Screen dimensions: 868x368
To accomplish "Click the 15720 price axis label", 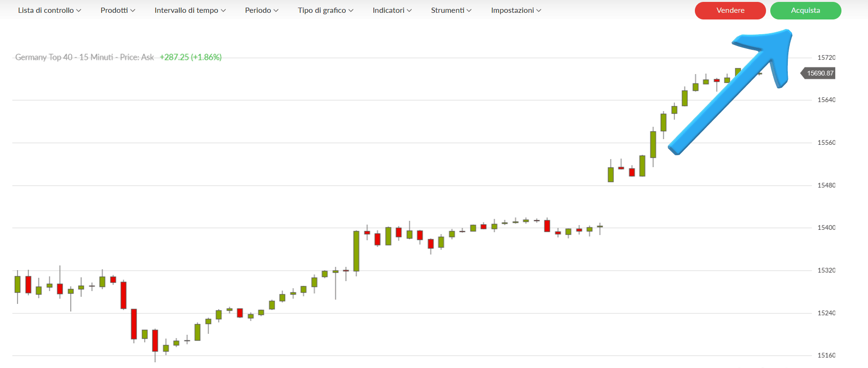I will [x=826, y=57].
